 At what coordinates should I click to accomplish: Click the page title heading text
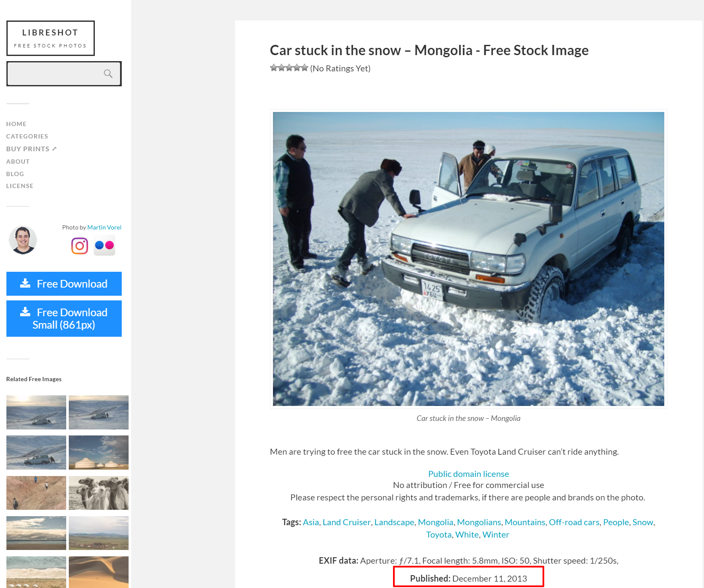click(429, 50)
